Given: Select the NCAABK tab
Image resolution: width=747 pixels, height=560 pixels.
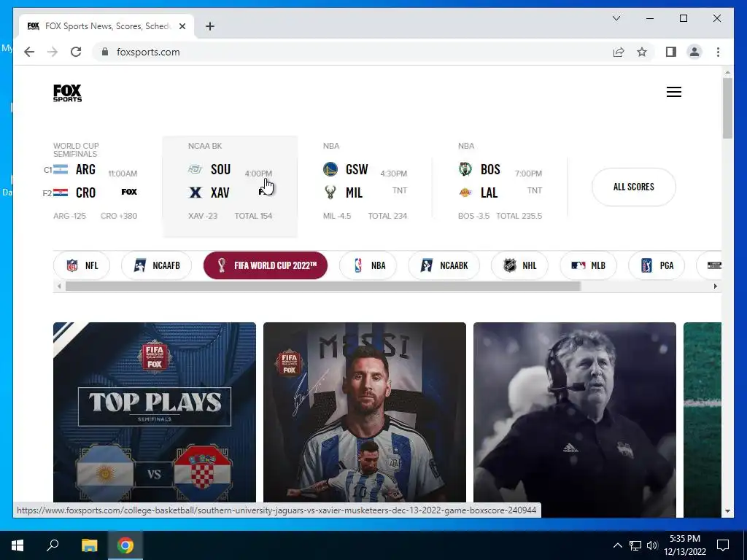Looking at the screenshot, I should click(x=444, y=265).
